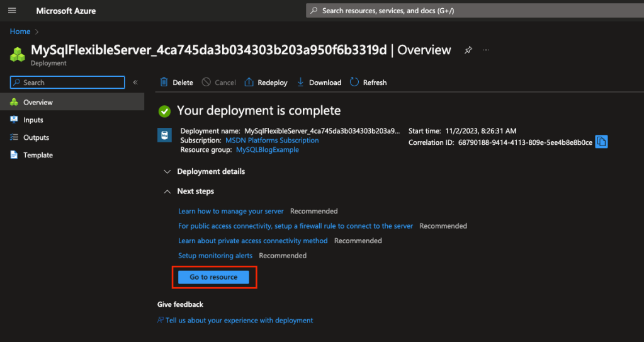The height and width of the screenshot is (342, 644).
Task: Expand the Deployment details section
Action: click(204, 171)
